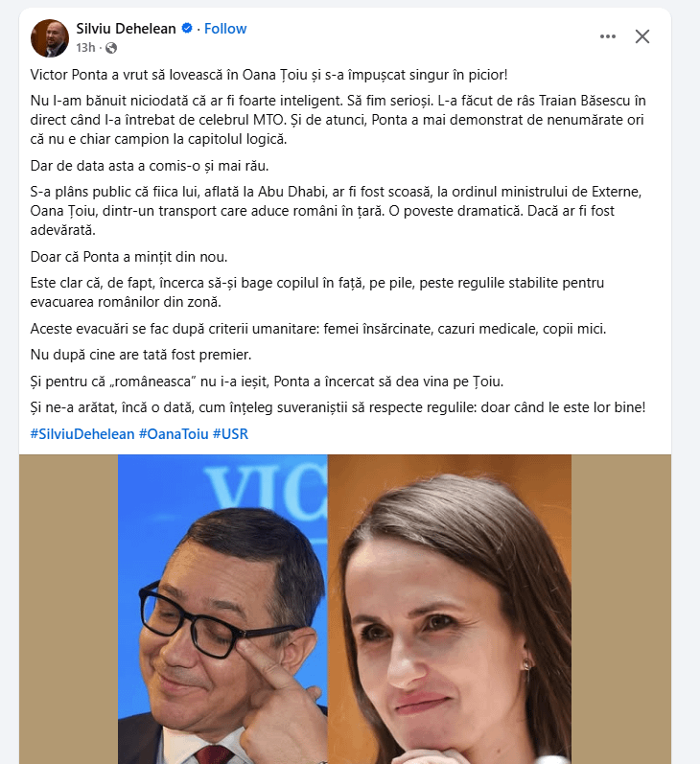Close the post with the X button
The width and height of the screenshot is (700, 764).
(x=642, y=36)
